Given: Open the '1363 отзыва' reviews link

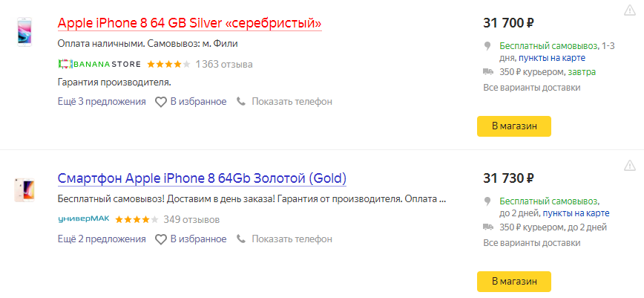Looking at the screenshot, I should point(224,64).
